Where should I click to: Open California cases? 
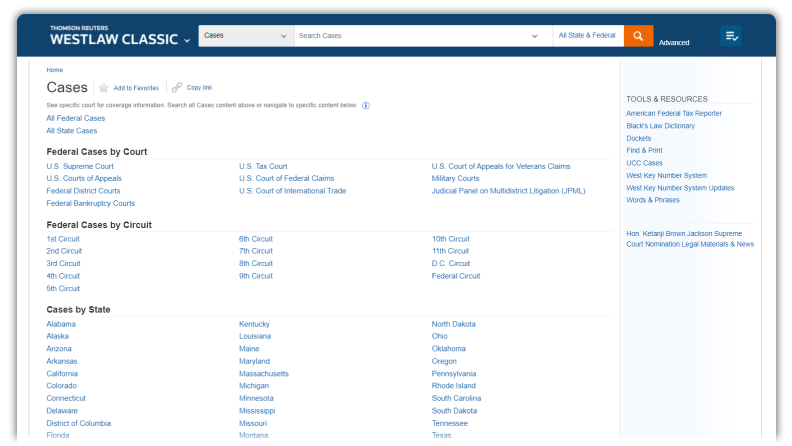coord(62,374)
